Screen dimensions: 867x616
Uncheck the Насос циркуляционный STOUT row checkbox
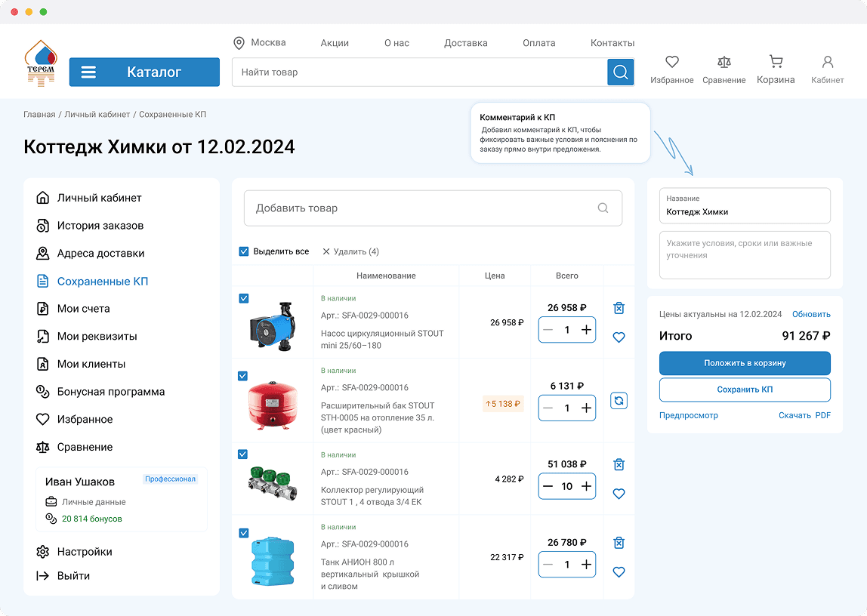[x=243, y=298]
